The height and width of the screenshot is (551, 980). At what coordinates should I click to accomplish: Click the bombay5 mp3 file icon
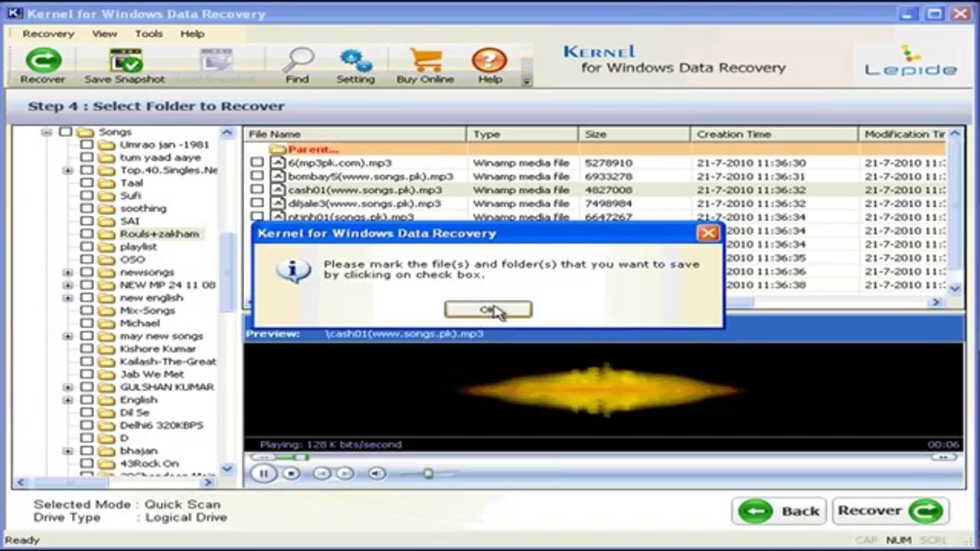coord(279,176)
